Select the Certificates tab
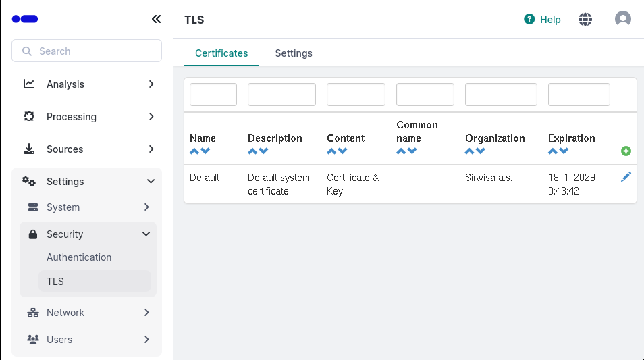644x360 pixels. pos(221,53)
